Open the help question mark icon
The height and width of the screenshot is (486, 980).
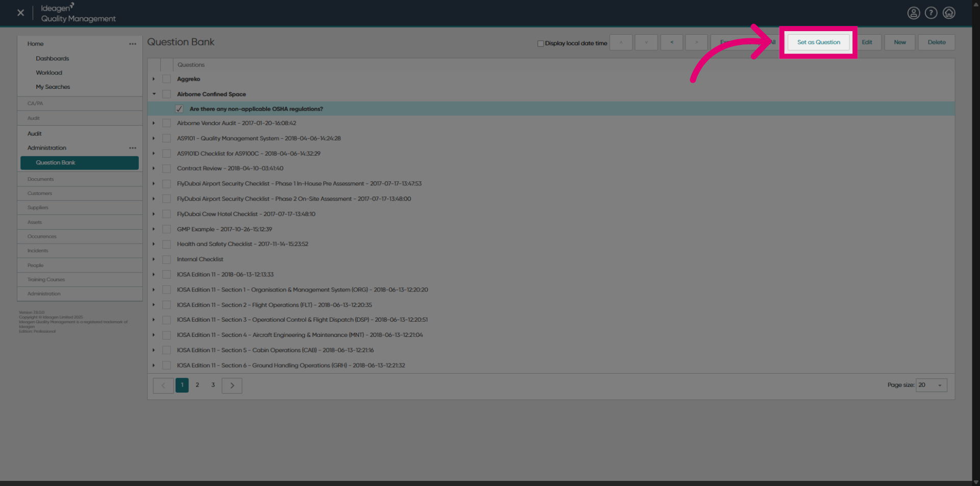[x=930, y=13]
